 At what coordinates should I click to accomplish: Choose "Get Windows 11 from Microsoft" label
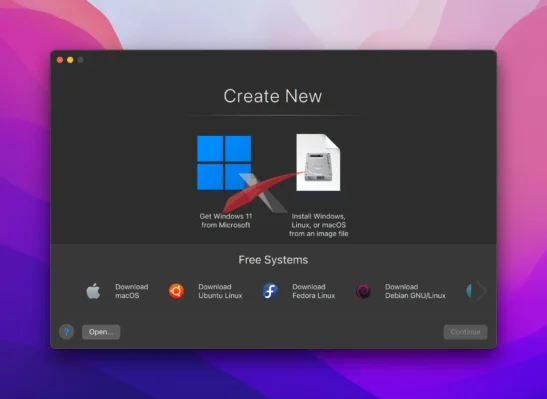tap(226, 221)
